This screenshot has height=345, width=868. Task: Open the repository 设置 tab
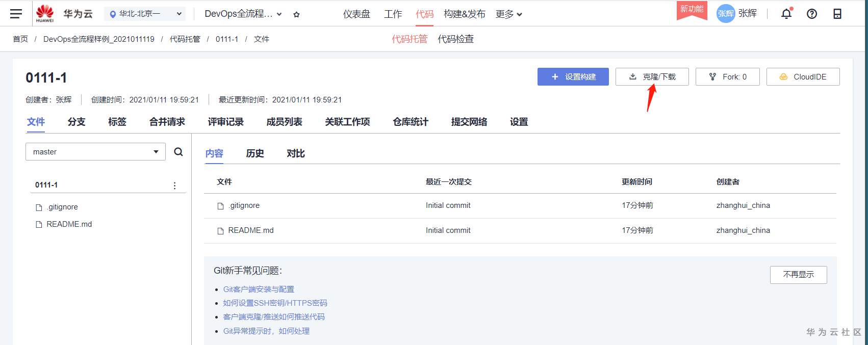click(x=519, y=122)
